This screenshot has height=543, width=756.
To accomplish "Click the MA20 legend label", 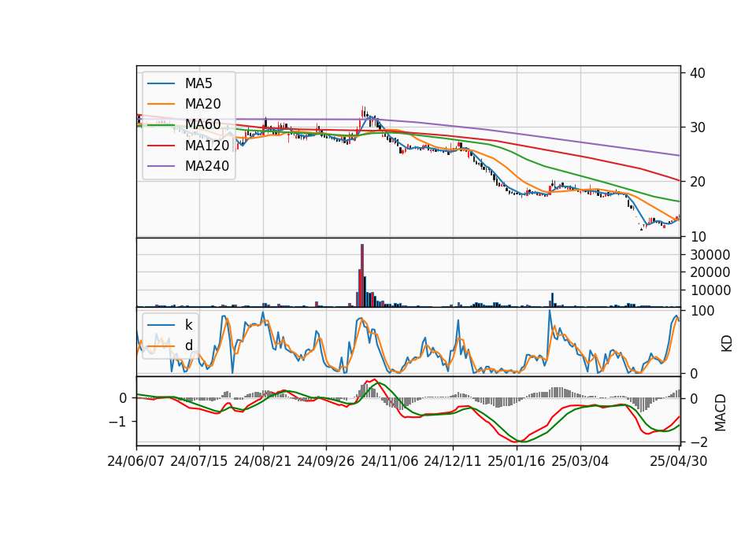I will click(x=202, y=104).
